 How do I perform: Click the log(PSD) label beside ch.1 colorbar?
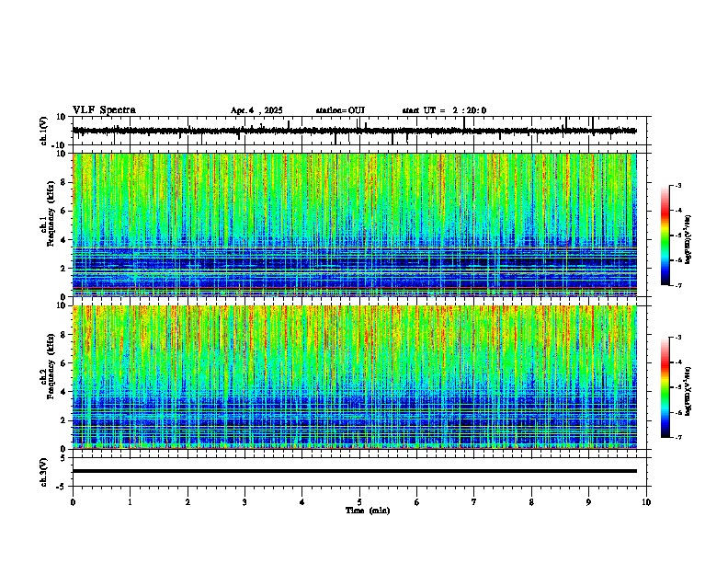[x=688, y=240]
